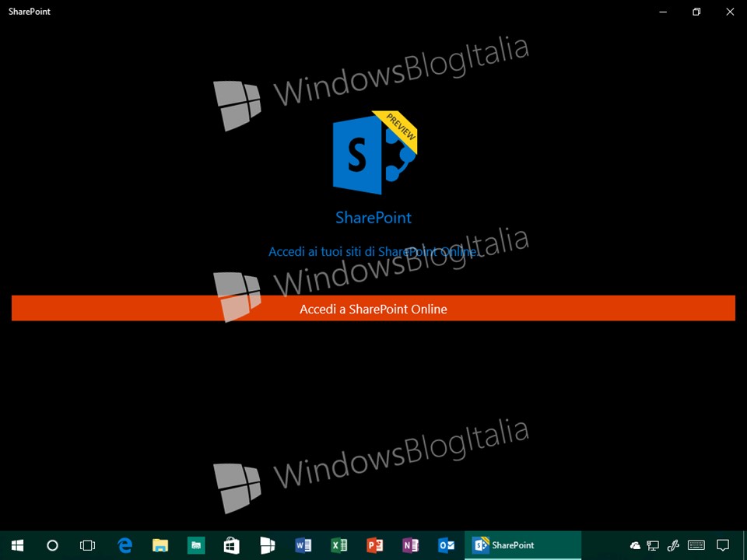Open the Cortana search circle

click(52, 545)
